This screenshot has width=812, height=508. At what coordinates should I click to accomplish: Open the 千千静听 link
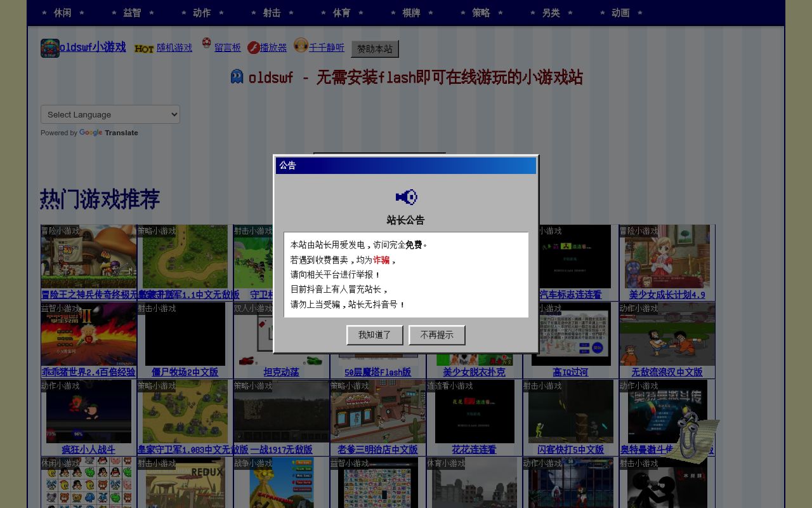click(x=327, y=48)
